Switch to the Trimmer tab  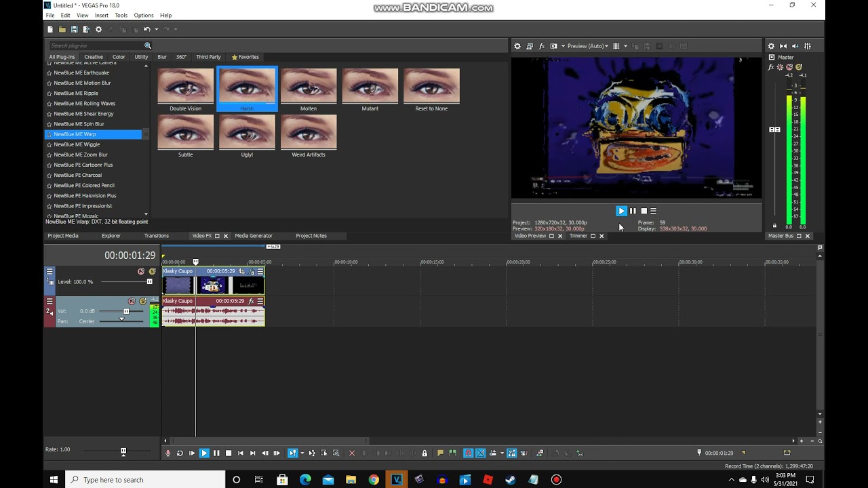point(578,236)
